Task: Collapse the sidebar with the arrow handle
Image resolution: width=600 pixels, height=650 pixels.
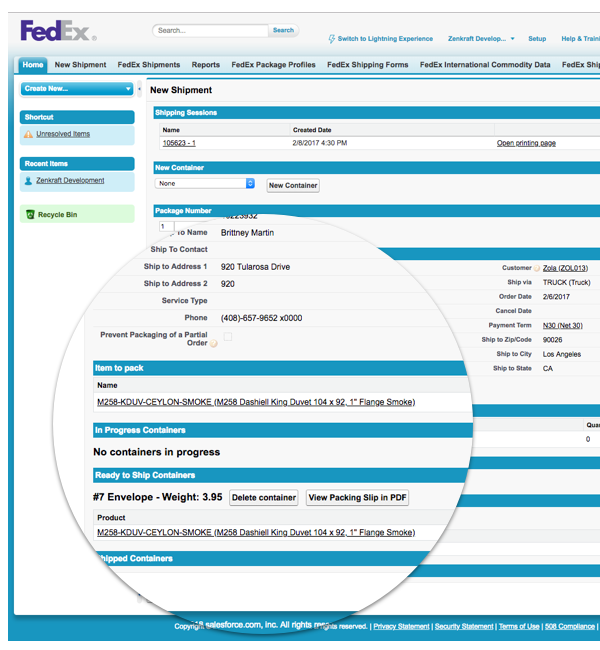Action: point(139,89)
